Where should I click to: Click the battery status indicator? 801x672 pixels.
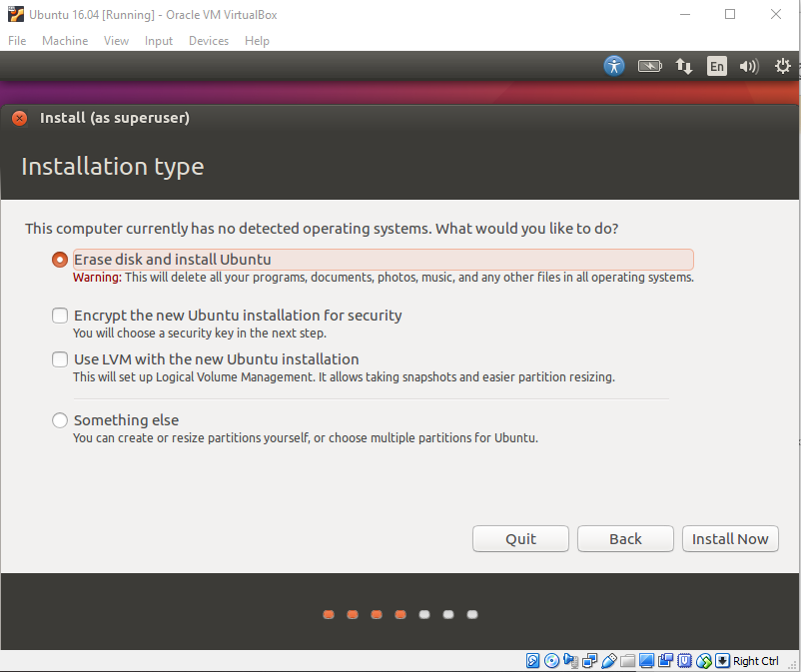tap(650, 66)
